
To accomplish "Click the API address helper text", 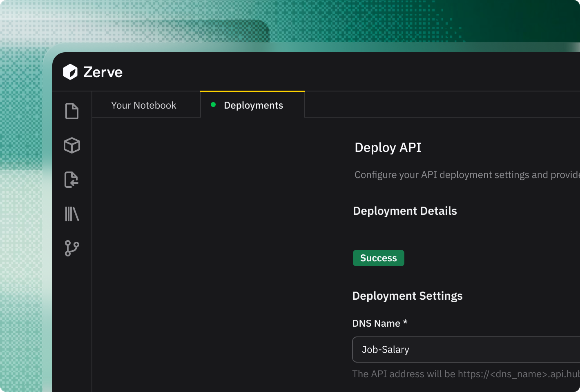I will click(466, 374).
